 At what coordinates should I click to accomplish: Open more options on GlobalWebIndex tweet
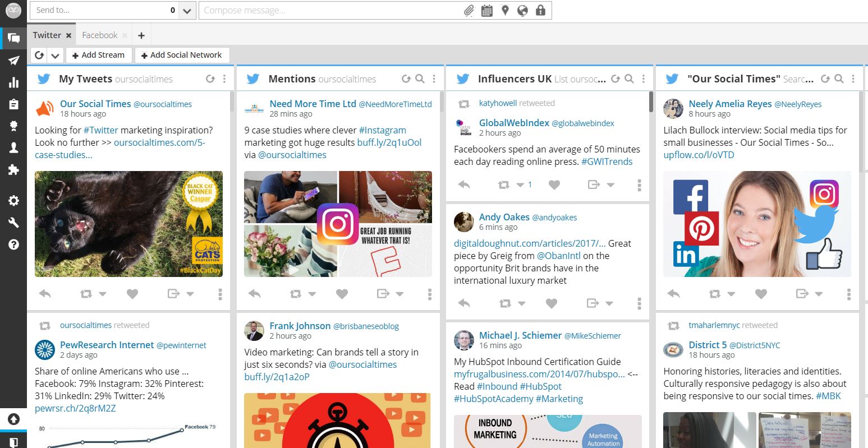[x=639, y=184]
